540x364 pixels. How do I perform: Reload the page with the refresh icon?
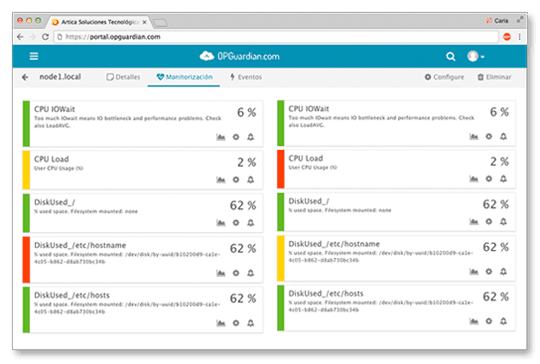click(x=45, y=37)
